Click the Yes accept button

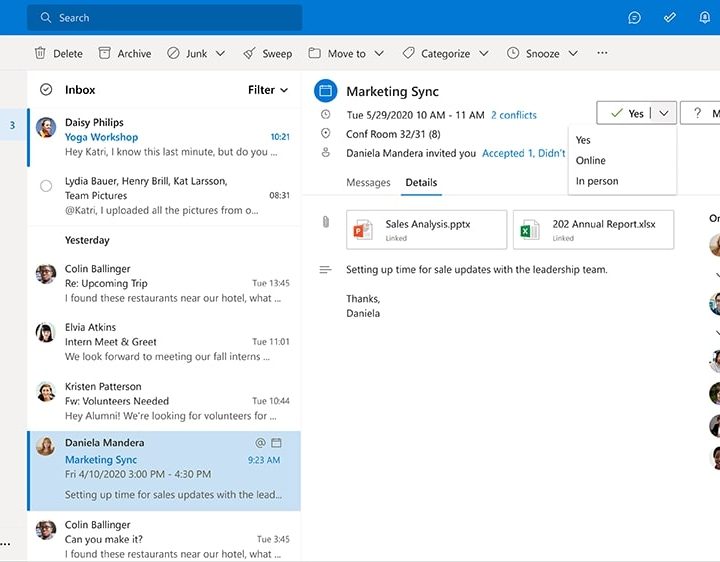[626, 113]
